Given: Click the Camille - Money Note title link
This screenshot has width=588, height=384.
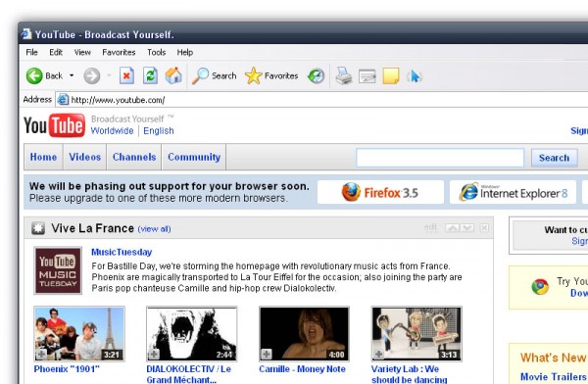Looking at the screenshot, I should tap(302, 369).
